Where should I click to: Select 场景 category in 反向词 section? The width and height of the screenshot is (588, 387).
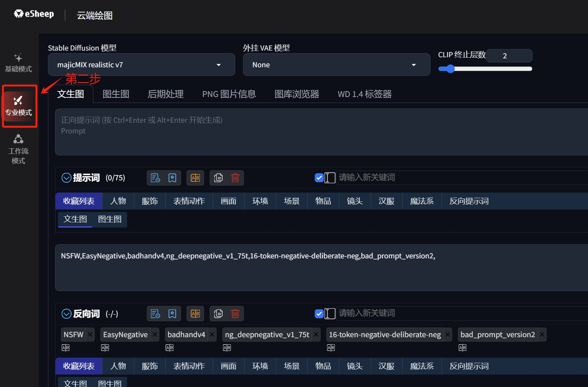[x=292, y=366]
